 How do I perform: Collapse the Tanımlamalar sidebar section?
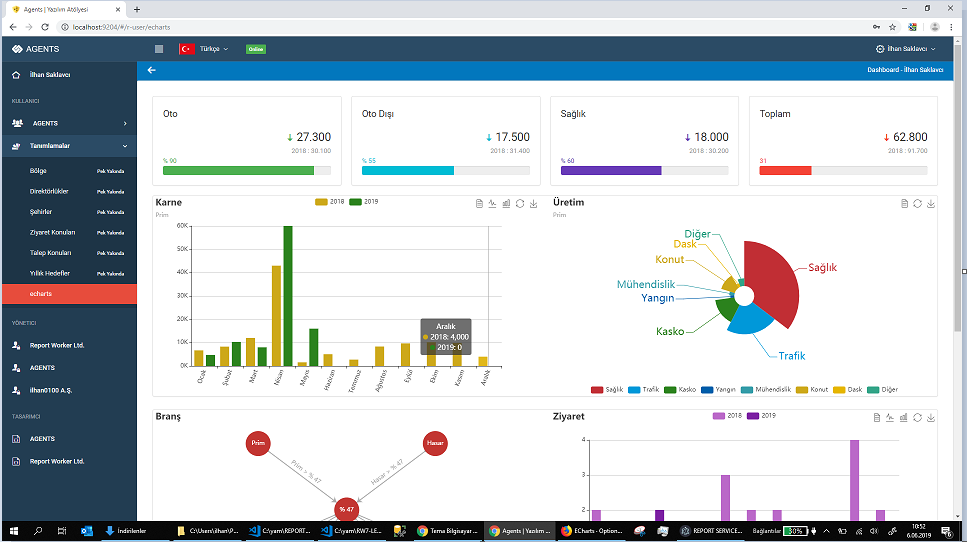(70, 146)
